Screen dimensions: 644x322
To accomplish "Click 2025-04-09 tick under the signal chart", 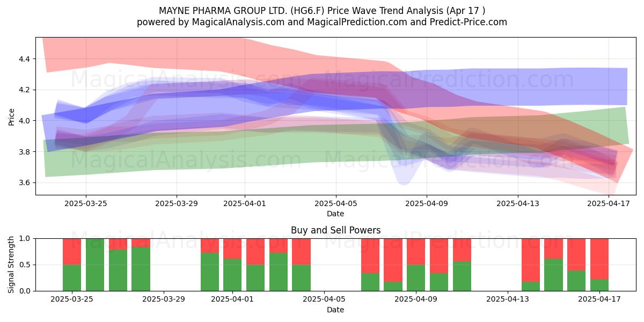I will pos(416,299).
